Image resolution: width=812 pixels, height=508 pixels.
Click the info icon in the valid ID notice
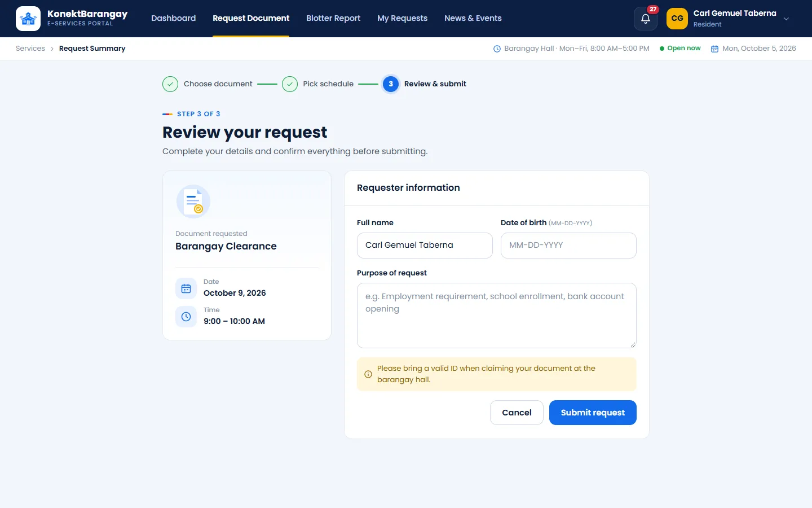(368, 374)
